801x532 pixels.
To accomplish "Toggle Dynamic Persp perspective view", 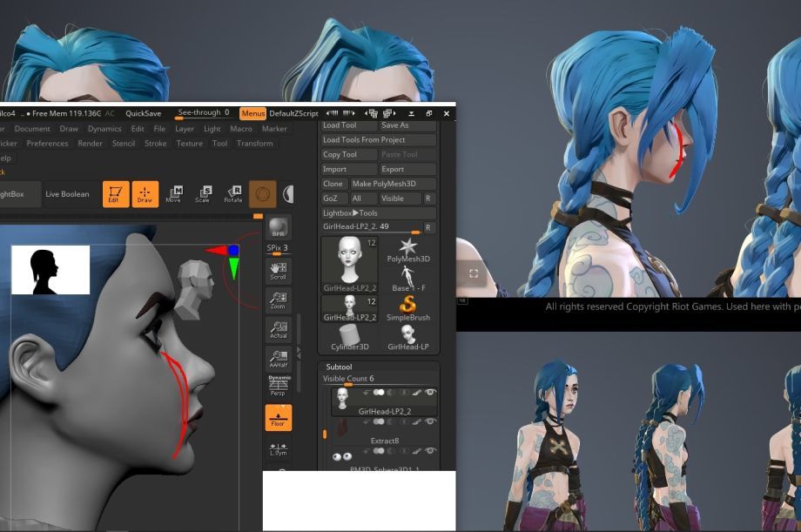I will [279, 384].
